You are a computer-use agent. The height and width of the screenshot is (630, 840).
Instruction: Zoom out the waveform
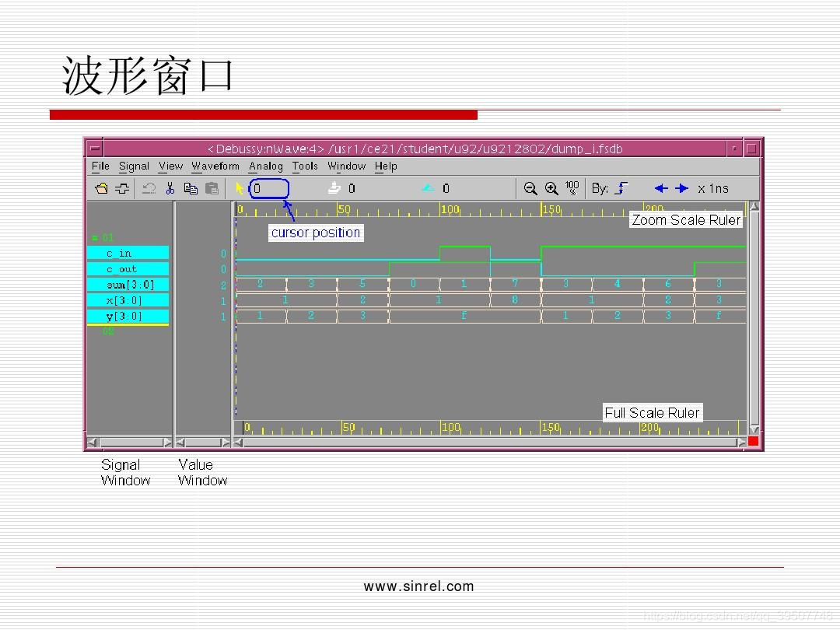[530, 188]
